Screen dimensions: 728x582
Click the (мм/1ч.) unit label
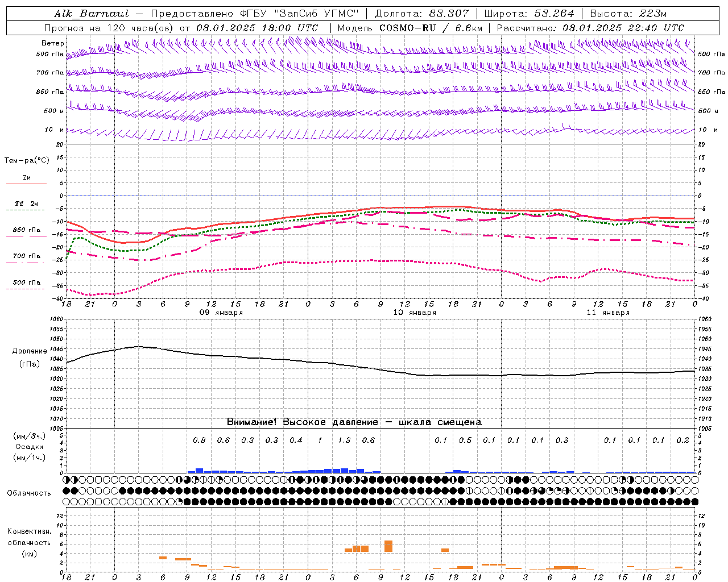(29, 458)
